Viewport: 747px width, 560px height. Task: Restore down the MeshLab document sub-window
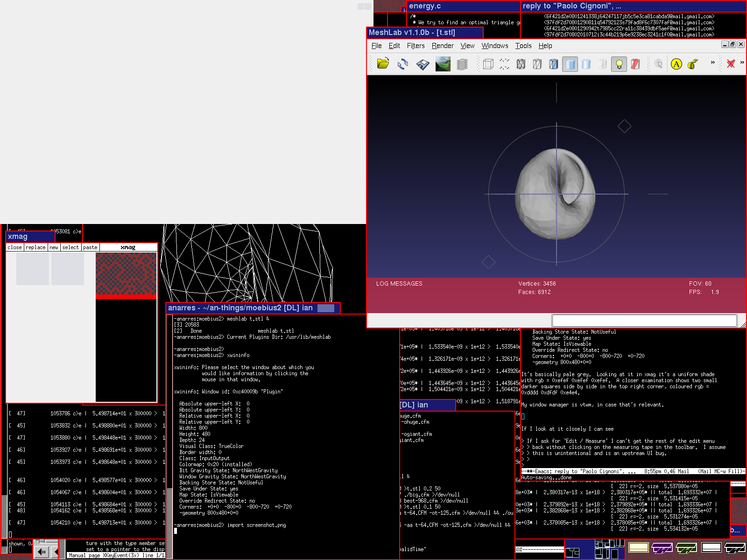[x=733, y=44]
